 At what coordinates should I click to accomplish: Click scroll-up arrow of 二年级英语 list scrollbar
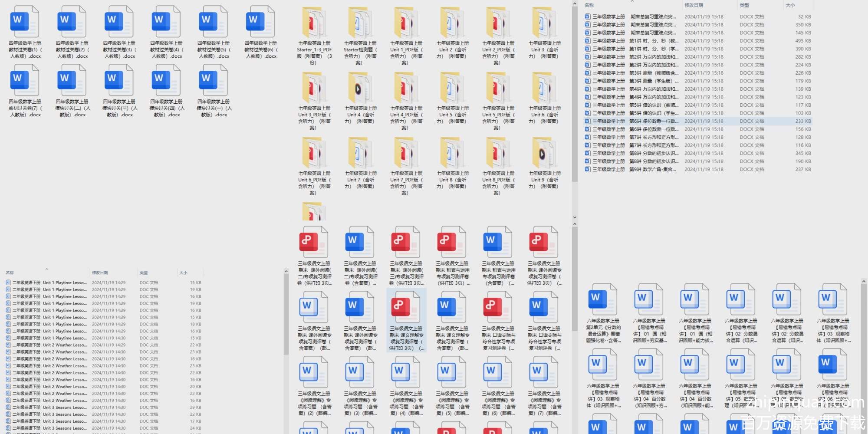286,272
